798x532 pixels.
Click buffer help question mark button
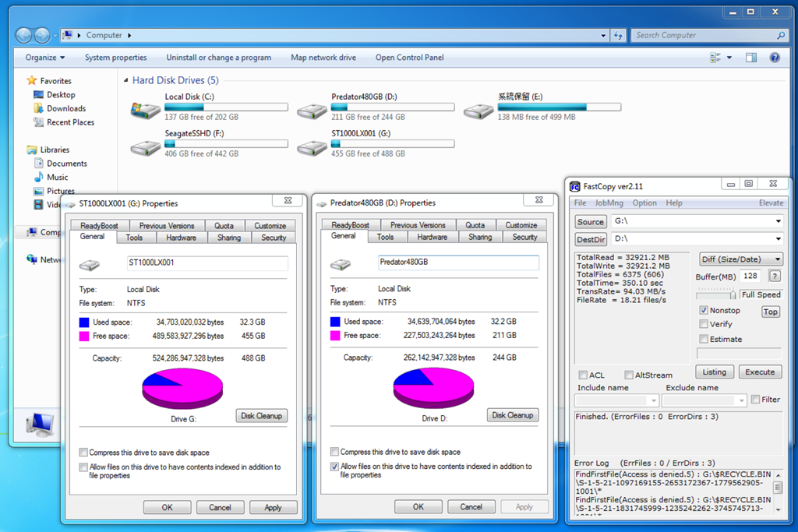point(775,277)
